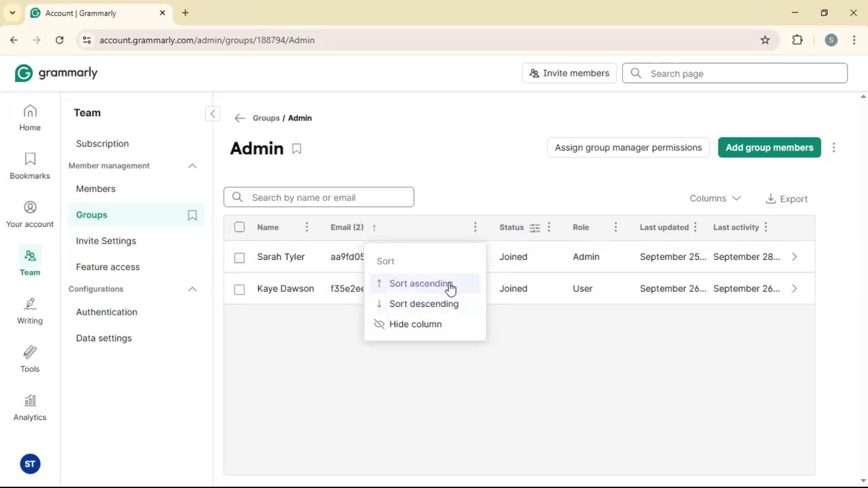Image resolution: width=868 pixels, height=488 pixels.
Task: Toggle the select-all checkbox in table header
Action: 240,227
